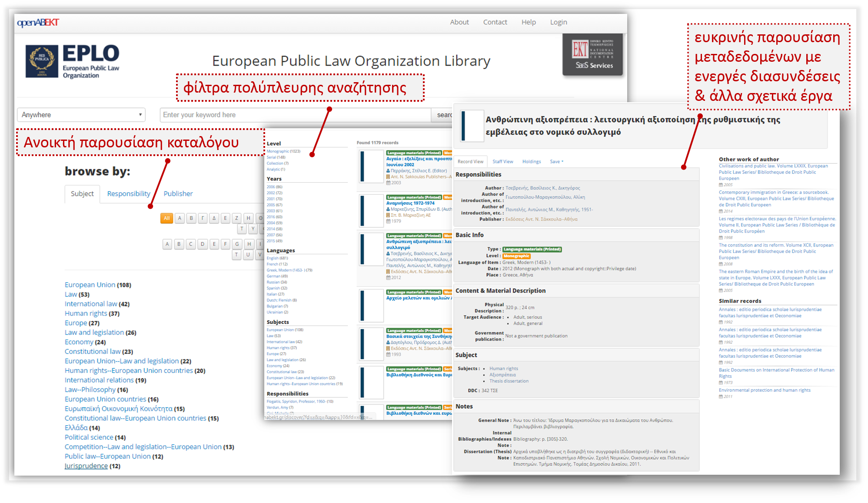The height and width of the screenshot is (503, 868).
Task: Switch to the Subject browse tab
Action: coord(82,194)
